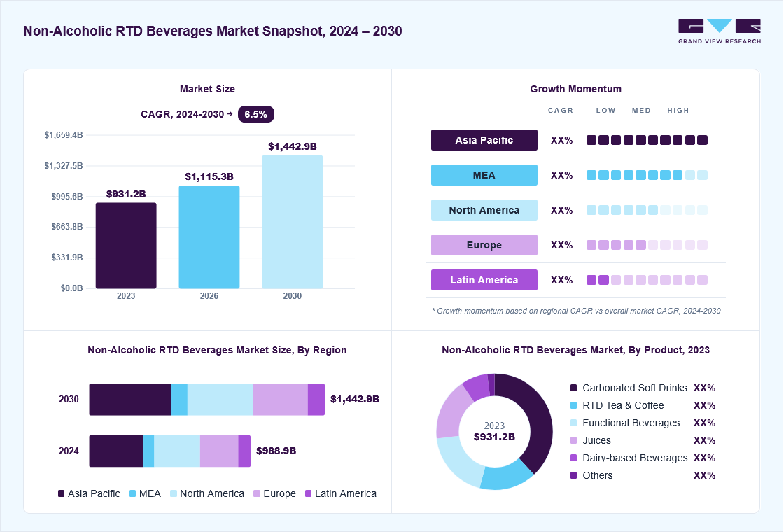Image resolution: width=784 pixels, height=532 pixels.
Task: Click the Market Size section heading
Action: click(207, 89)
